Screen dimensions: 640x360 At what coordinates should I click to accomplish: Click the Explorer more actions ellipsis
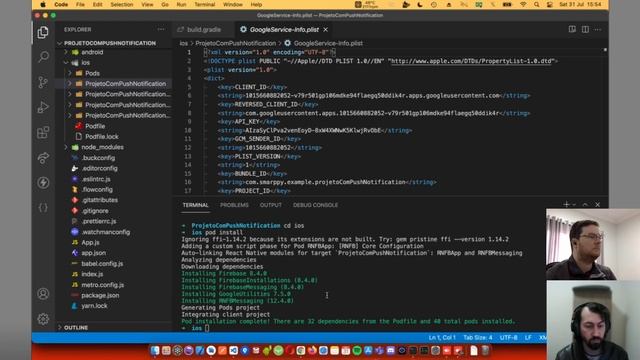161,29
